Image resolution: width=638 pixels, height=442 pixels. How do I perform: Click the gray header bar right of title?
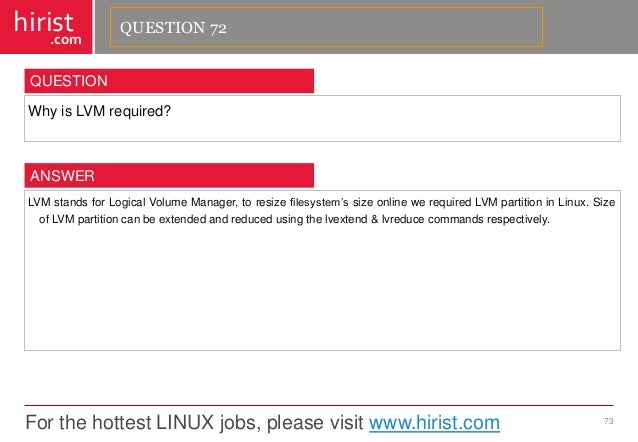tap(591, 27)
